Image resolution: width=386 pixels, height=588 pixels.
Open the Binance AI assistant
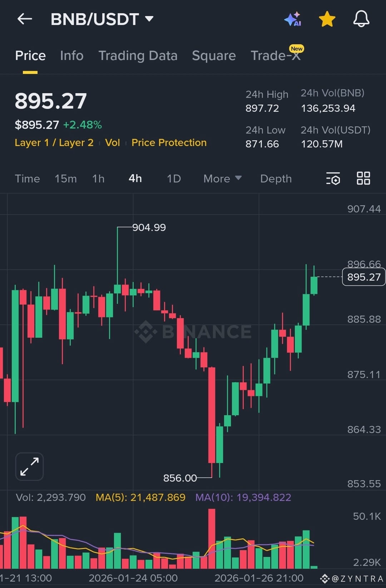293,20
